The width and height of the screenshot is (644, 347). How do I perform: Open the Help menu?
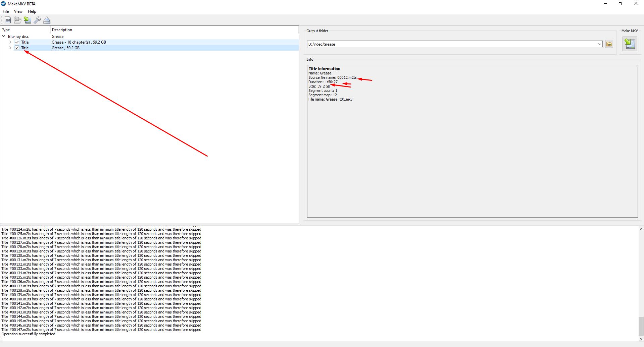pyautogui.click(x=32, y=11)
